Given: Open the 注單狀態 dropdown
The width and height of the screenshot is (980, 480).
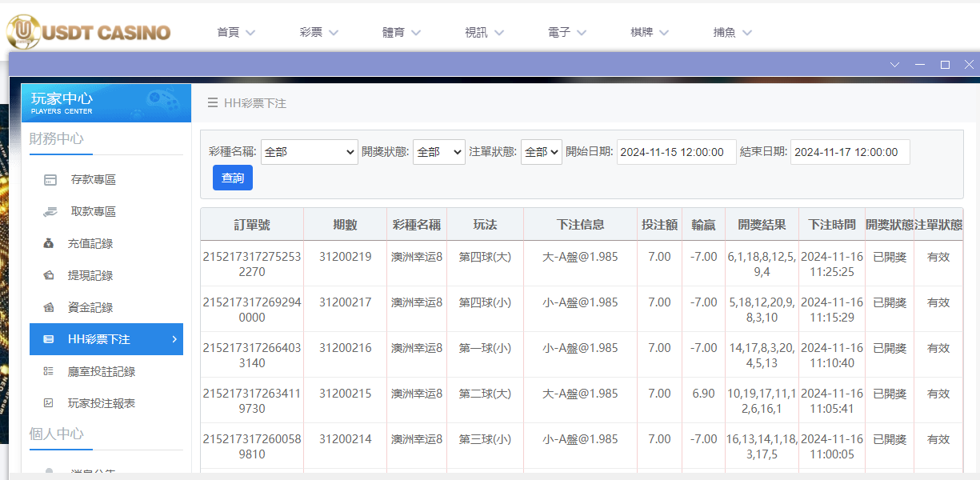Looking at the screenshot, I should 541,151.
